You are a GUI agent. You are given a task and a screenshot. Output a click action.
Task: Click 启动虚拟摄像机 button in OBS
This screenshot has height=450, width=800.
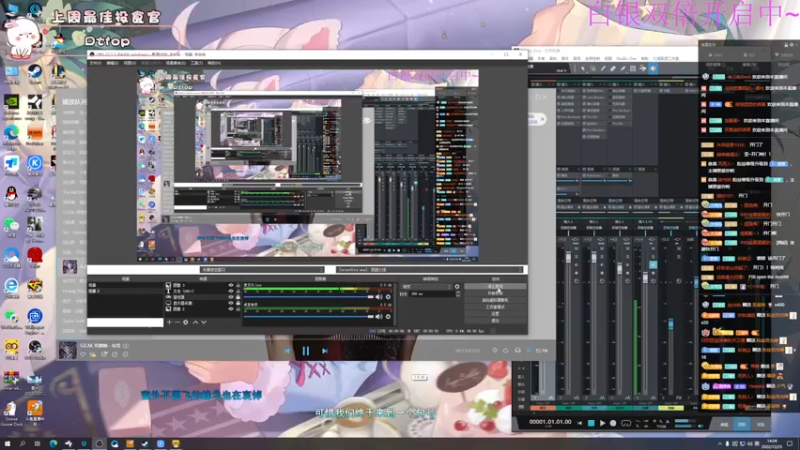click(495, 300)
